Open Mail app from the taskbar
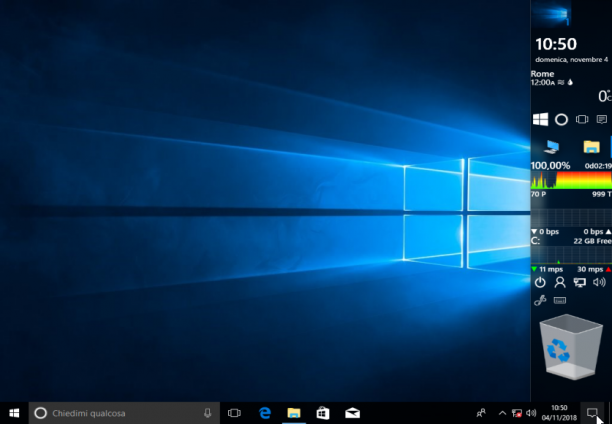The width and height of the screenshot is (612, 424). (352, 413)
